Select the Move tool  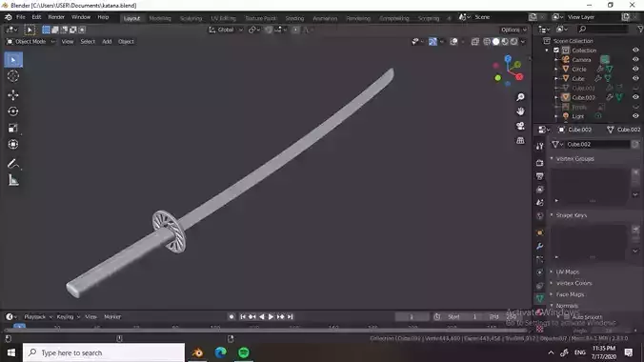tap(13, 95)
